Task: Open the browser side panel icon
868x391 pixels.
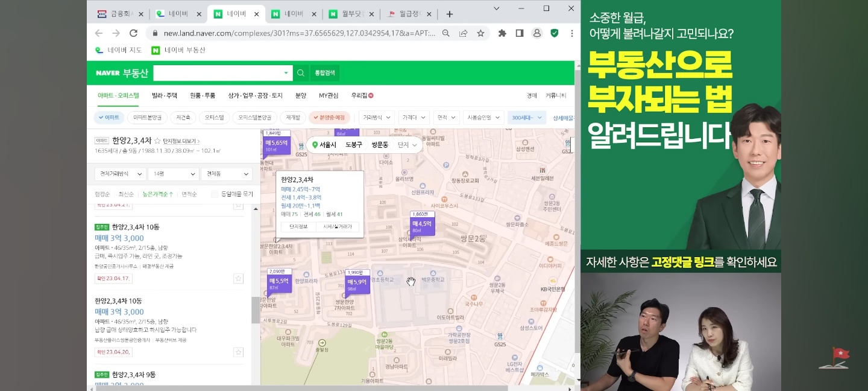Action: click(520, 33)
